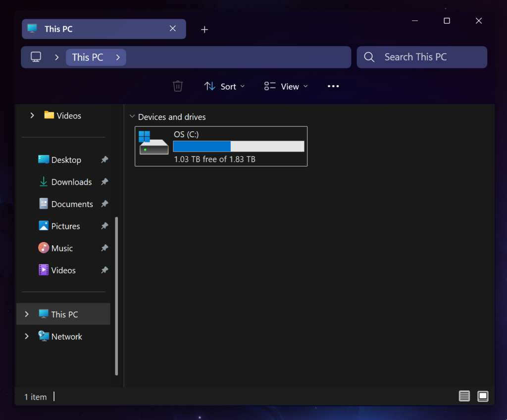Expand the chevron after This PC breadcrumb
Screen dimensions: 507x420
118,57
